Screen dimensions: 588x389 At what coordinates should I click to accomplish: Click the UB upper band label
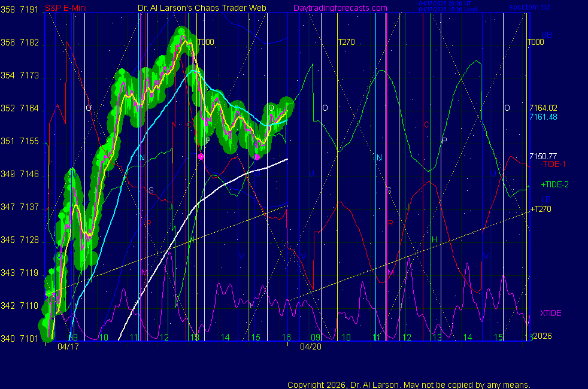546,35
